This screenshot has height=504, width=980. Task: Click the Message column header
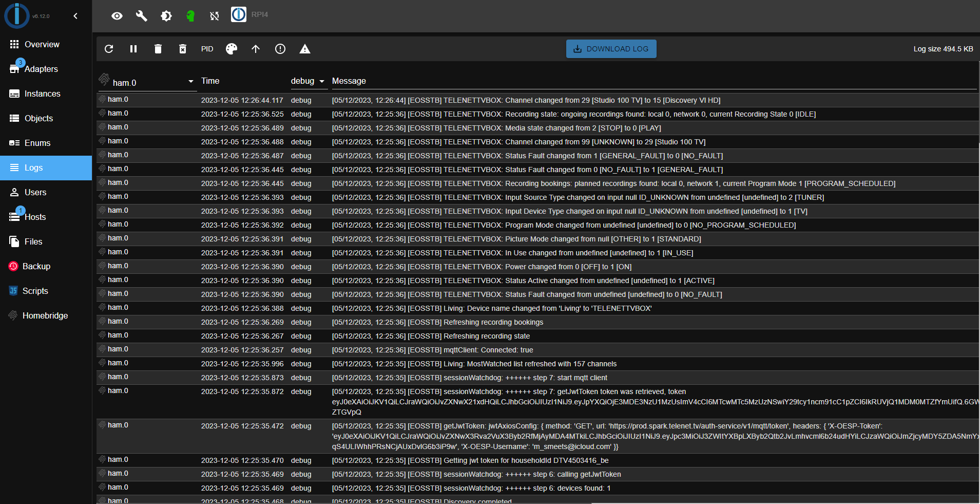click(x=349, y=81)
